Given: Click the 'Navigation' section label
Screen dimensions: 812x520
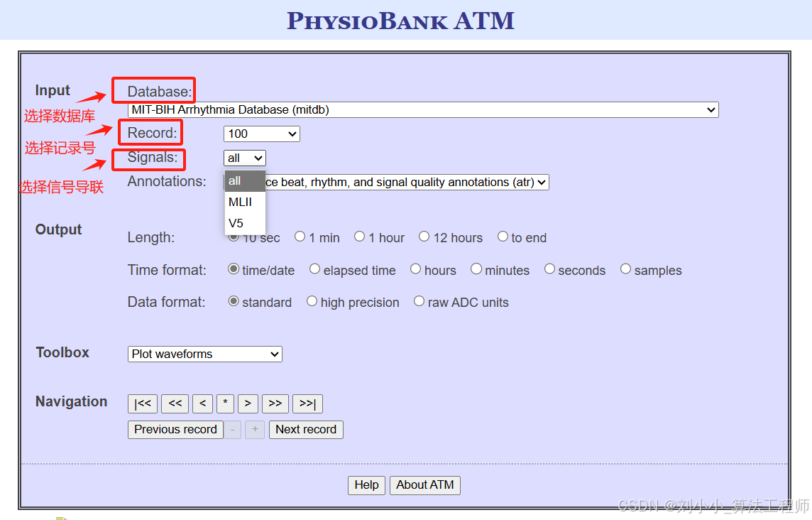Looking at the screenshot, I should point(72,401).
